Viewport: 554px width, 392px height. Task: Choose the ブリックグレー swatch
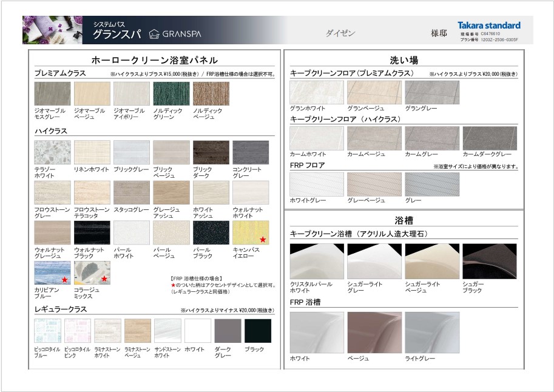coord(132,152)
